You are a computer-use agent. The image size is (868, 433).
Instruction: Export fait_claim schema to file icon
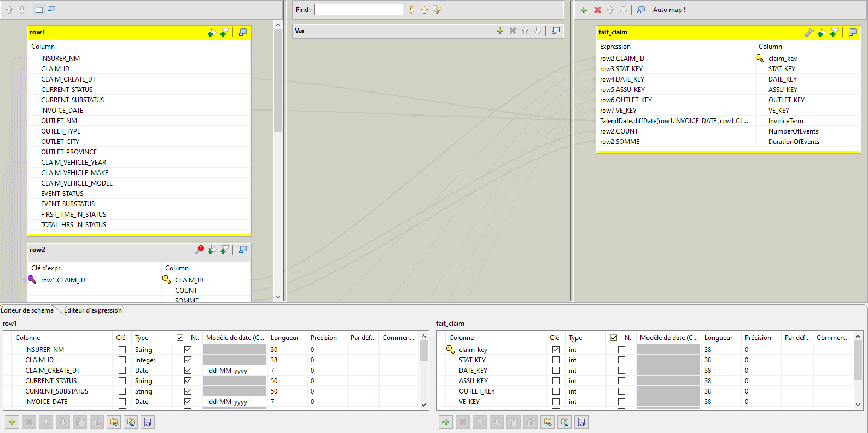[x=564, y=422]
